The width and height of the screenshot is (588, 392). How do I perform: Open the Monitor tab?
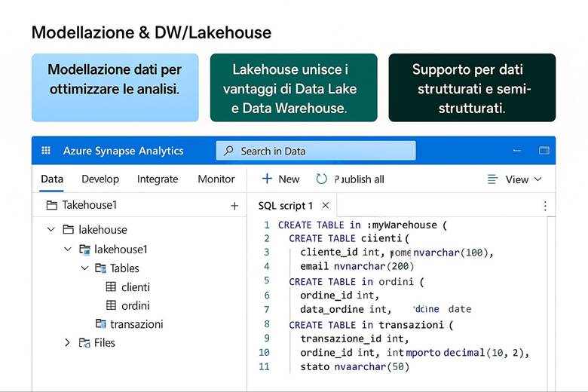coord(216,179)
